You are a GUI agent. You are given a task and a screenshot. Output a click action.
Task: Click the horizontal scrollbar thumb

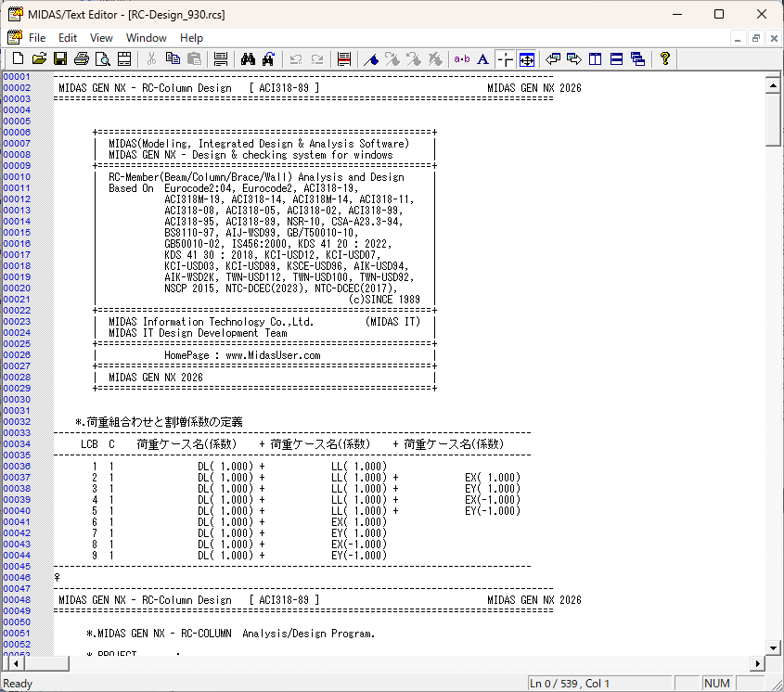click(x=46, y=663)
